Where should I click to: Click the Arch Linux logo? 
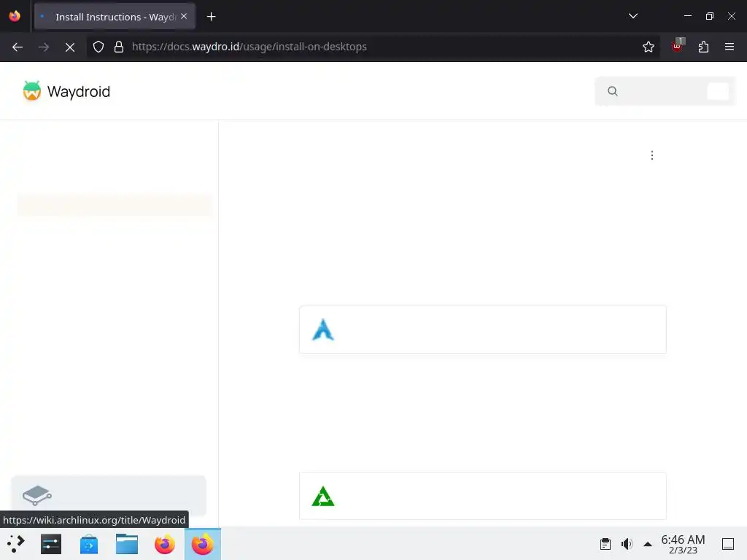click(323, 330)
